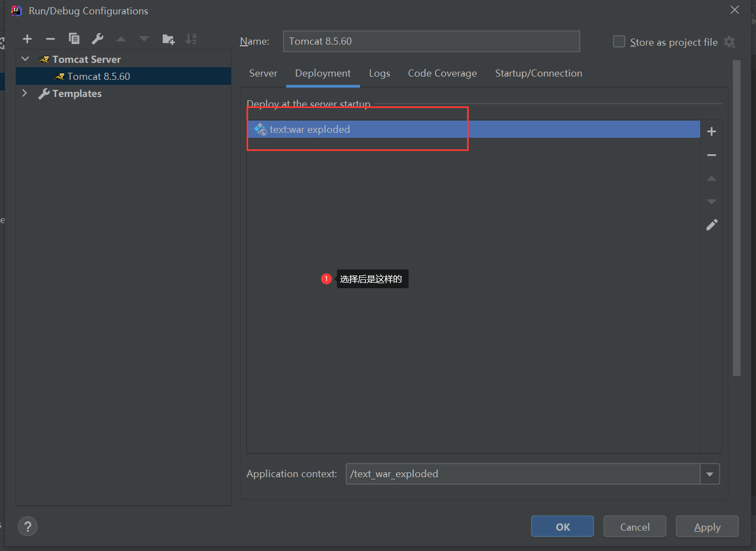This screenshot has height=551, width=756.
Task: Copy the selected run configuration
Action: [x=74, y=39]
